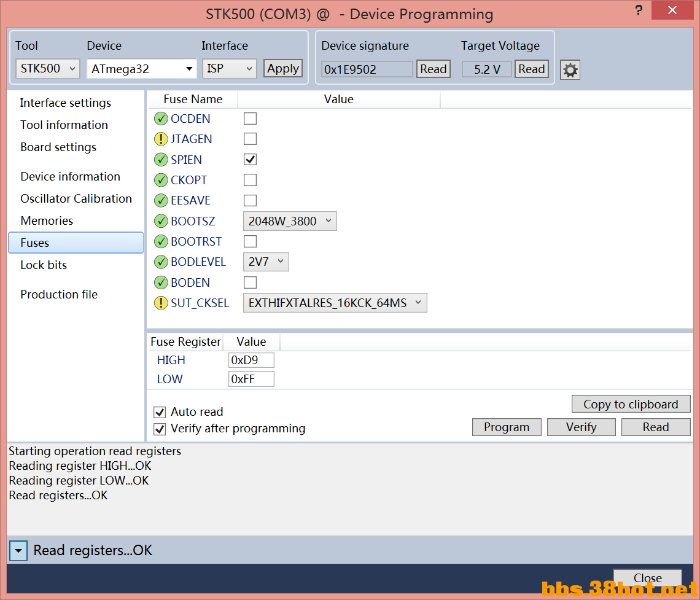Click the CKOPT green check icon
The height and width of the screenshot is (600, 700).
(x=161, y=180)
